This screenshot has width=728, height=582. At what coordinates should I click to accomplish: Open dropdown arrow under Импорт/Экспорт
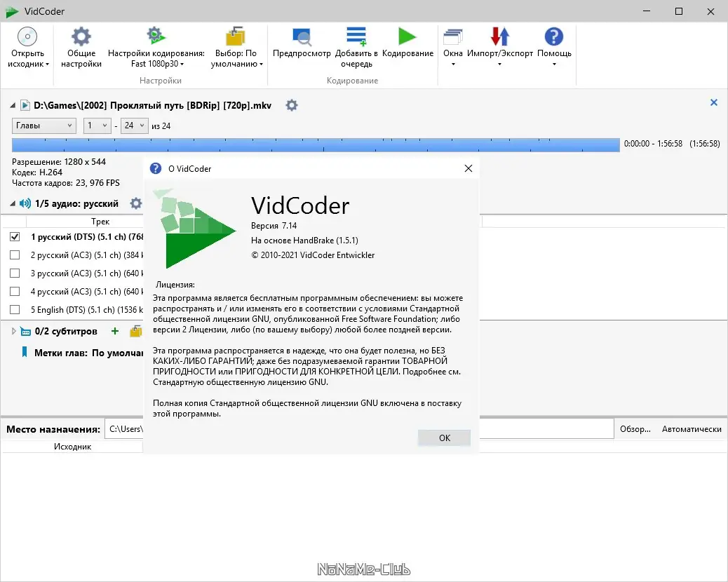coord(499,64)
